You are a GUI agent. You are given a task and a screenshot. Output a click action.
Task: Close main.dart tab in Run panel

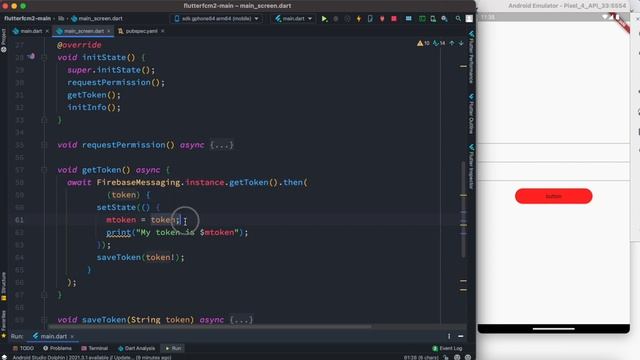click(x=72, y=336)
